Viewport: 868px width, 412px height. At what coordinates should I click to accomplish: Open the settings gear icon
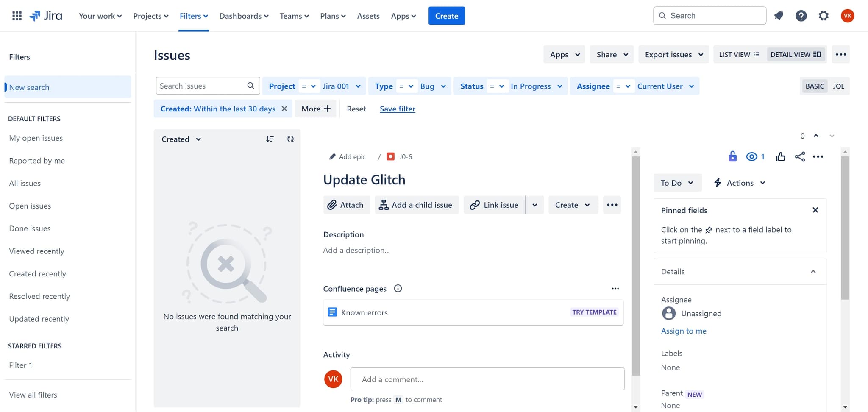pos(823,16)
